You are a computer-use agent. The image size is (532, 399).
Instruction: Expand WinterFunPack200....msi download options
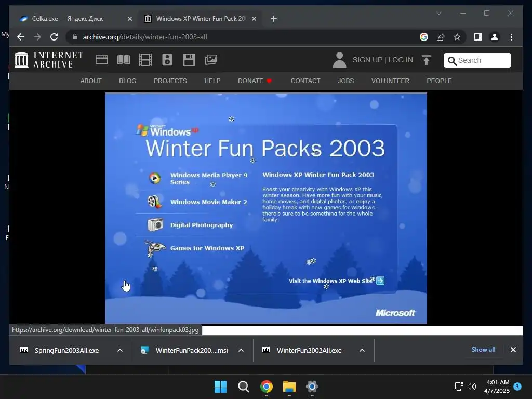tap(241, 350)
